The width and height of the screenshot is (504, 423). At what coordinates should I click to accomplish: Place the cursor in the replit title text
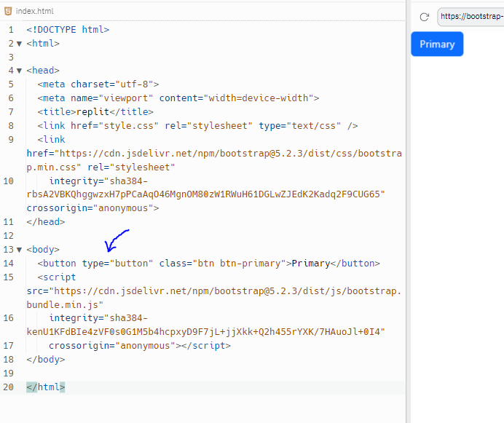tap(92, 112)
